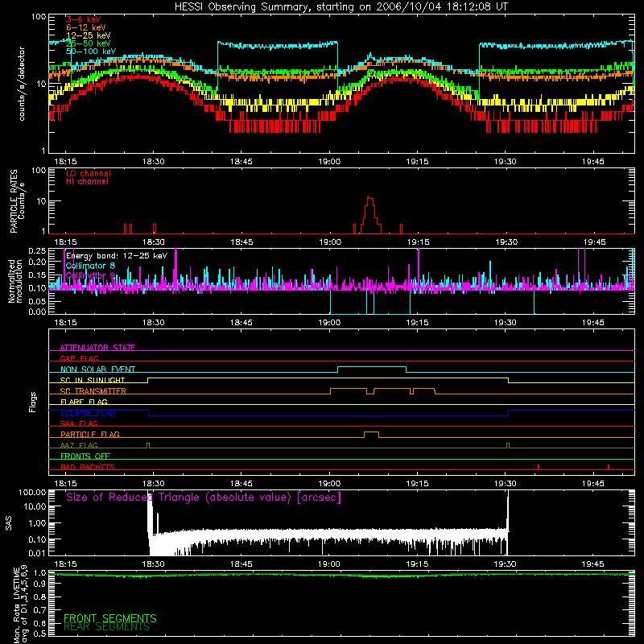
Task: Click the Normalized modulation axis label
Action: click(x=15, y=281)
